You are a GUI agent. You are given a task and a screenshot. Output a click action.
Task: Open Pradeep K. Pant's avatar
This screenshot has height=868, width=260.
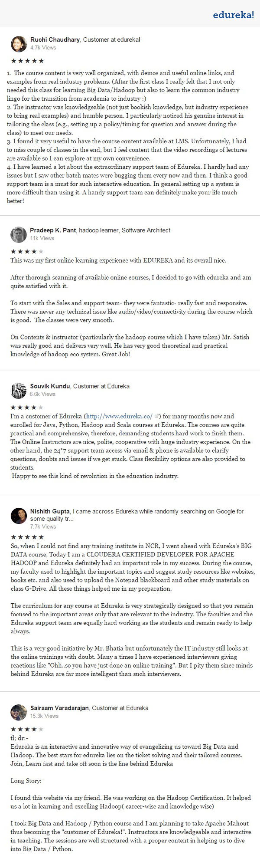tap(19, 234)
